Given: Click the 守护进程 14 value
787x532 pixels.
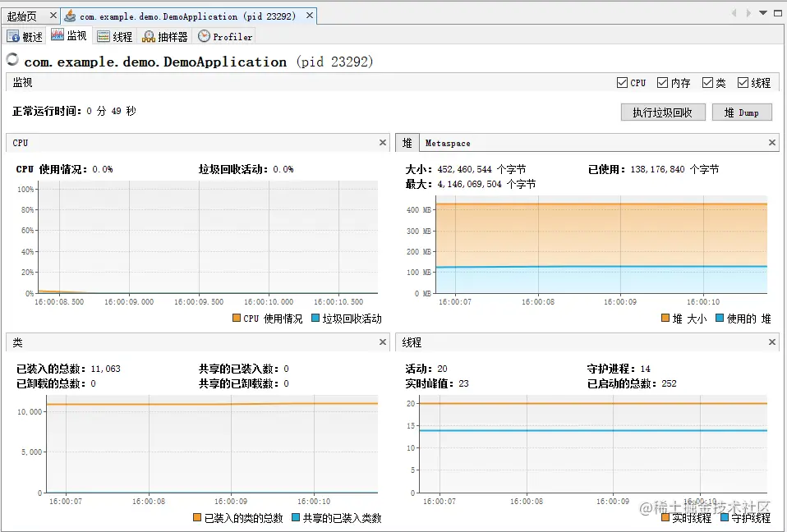Looking at the screenshot, I should pyautogui.click(x=646, y=369).
